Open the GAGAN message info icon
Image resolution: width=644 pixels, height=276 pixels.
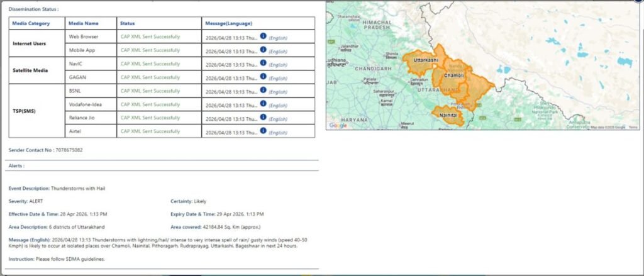(264, 77)
